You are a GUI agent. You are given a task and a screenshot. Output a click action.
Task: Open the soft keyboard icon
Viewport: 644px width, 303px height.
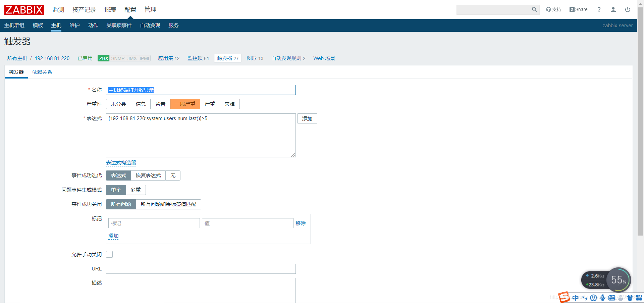[612, 298]
